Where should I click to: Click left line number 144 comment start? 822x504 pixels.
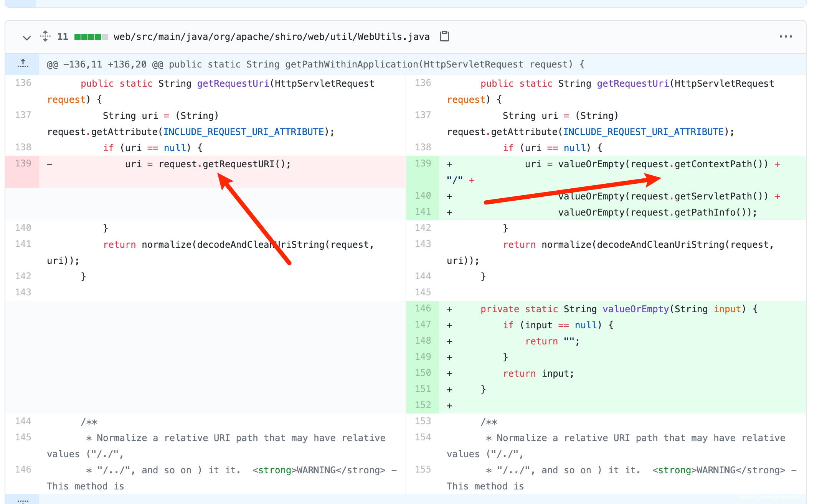[x=23, y=422]
